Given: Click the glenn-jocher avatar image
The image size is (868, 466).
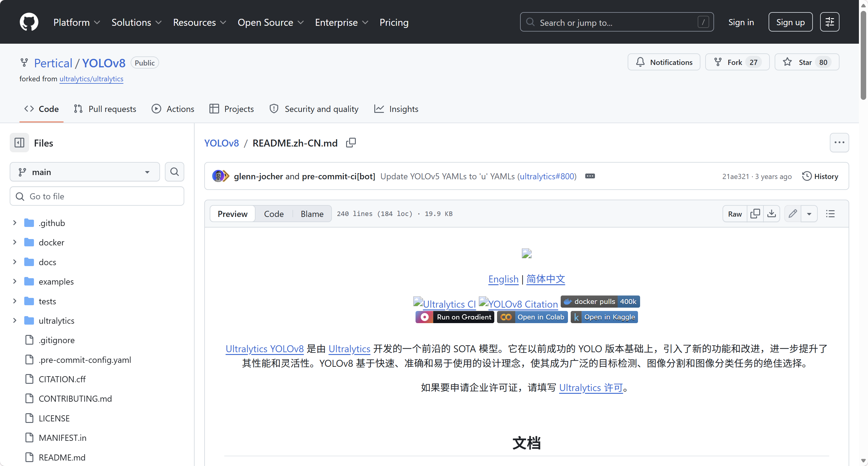Looking at the screenshot, I should 218,176.
